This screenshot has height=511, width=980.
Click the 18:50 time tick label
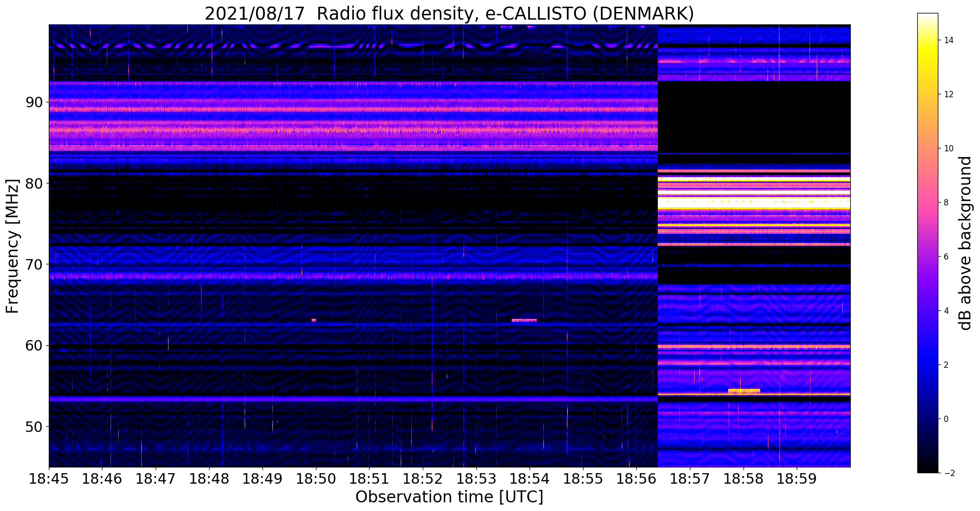pyautogui.click(x=316, y=479)
